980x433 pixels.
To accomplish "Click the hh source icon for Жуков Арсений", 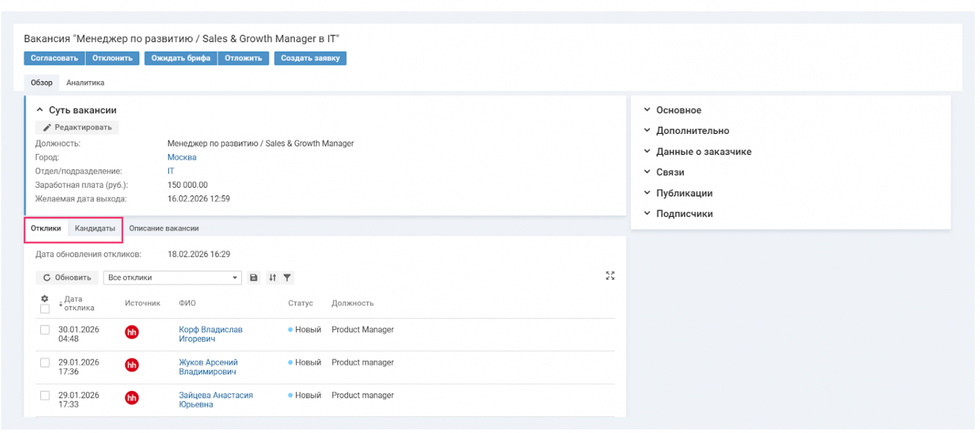I will (x=132, y=364).
